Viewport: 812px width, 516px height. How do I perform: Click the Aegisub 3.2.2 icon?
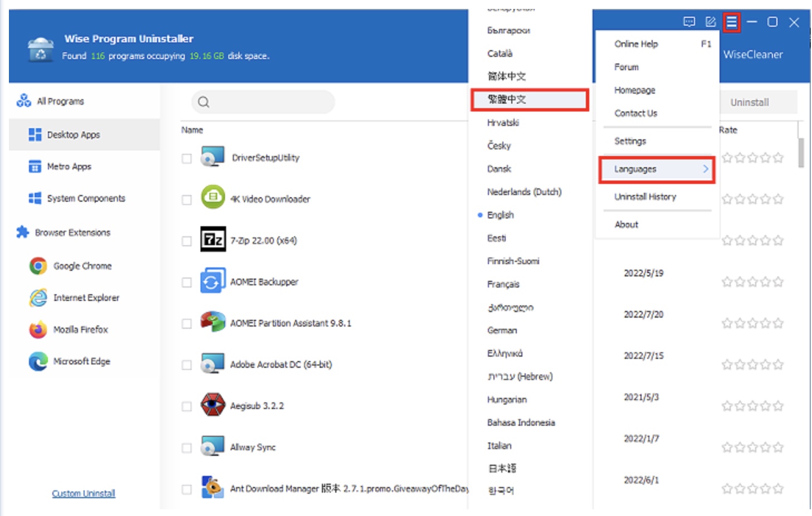pos(213,405)
